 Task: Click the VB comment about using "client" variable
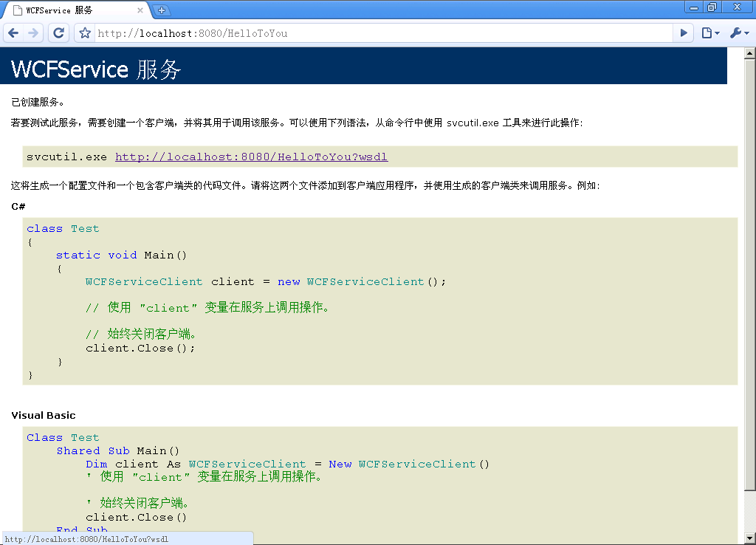pyautogui.click(x=204, y=477)
